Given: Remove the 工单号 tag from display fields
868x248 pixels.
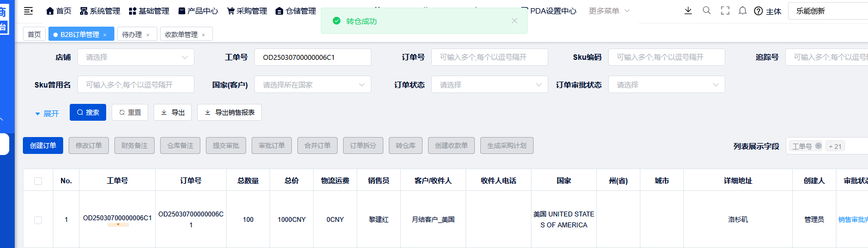Looking at the screenshot, I should coord(818,146).
